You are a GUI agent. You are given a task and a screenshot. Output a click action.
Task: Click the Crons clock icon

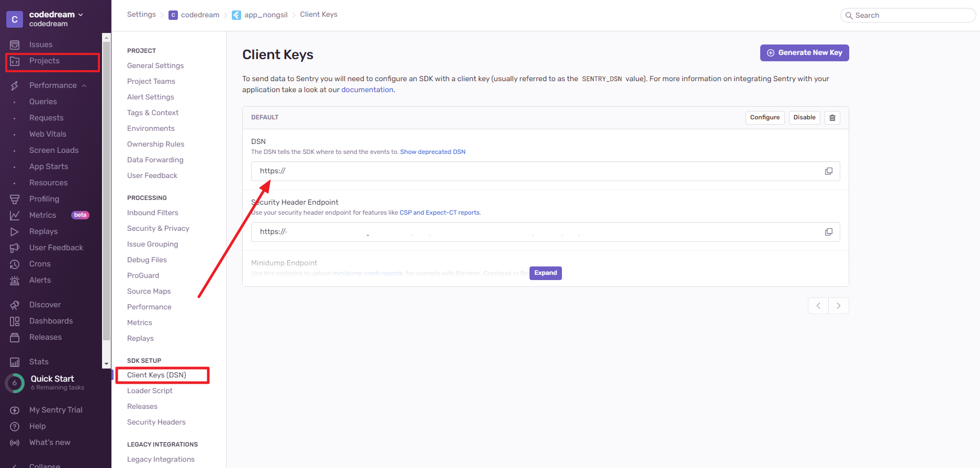15,264
